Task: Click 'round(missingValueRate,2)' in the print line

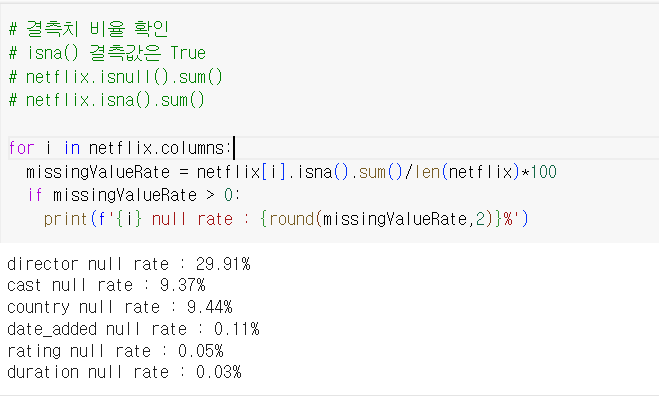Action: 381,219
